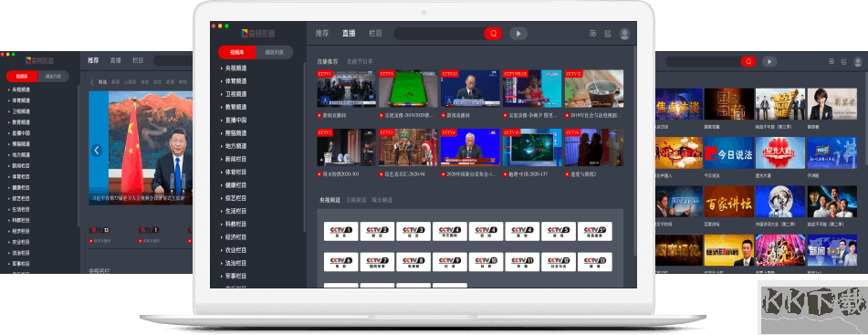Open 焦点访谈 program thumbnail in right window
Viewport: 868px width, 335px height.
point(679,104)
